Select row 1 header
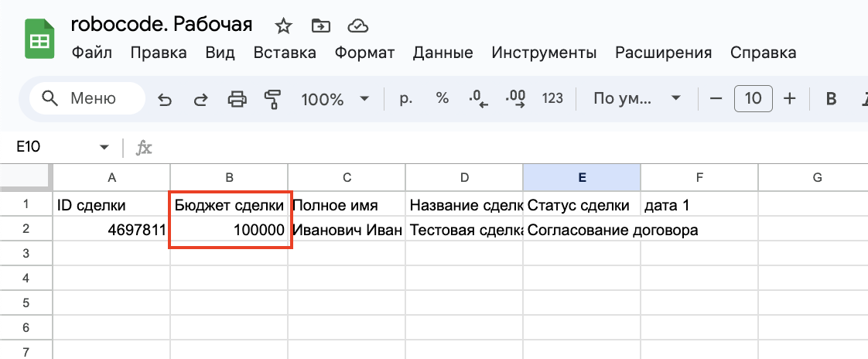Screen dimensions: 868x359 (x=26, y=204)
